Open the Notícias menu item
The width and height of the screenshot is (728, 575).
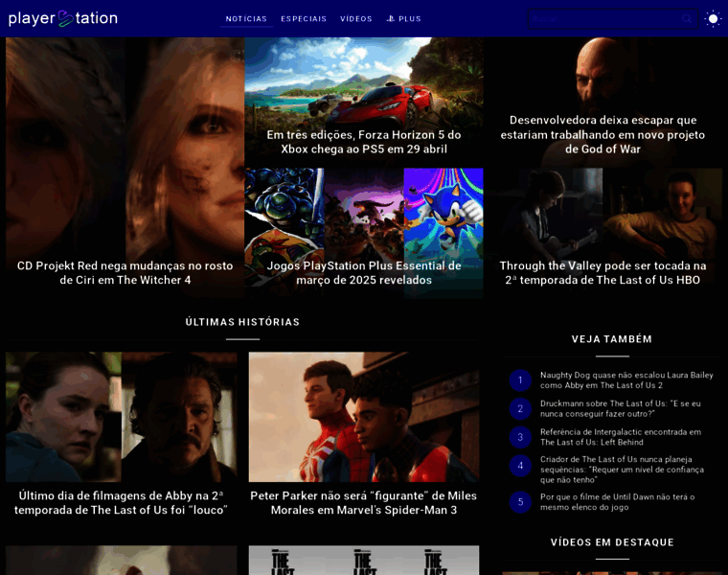[x=246, y=19]
